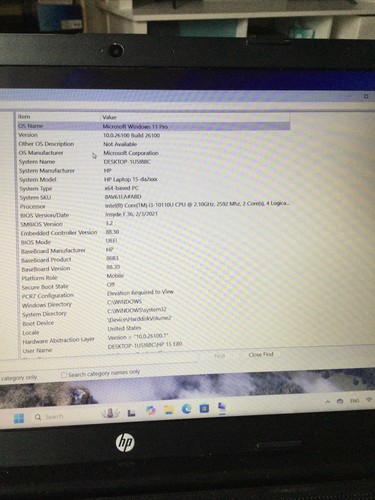Select the Version row label
Viewport: 375px width, 500px height.
[x=28, y=135]
